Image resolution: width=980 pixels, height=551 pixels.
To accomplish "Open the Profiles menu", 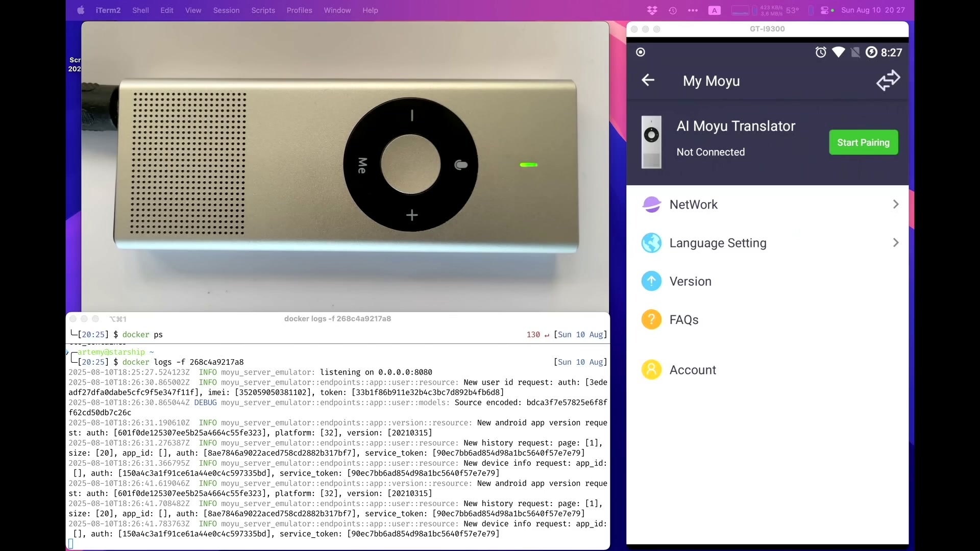I will (x=299, y=10).
